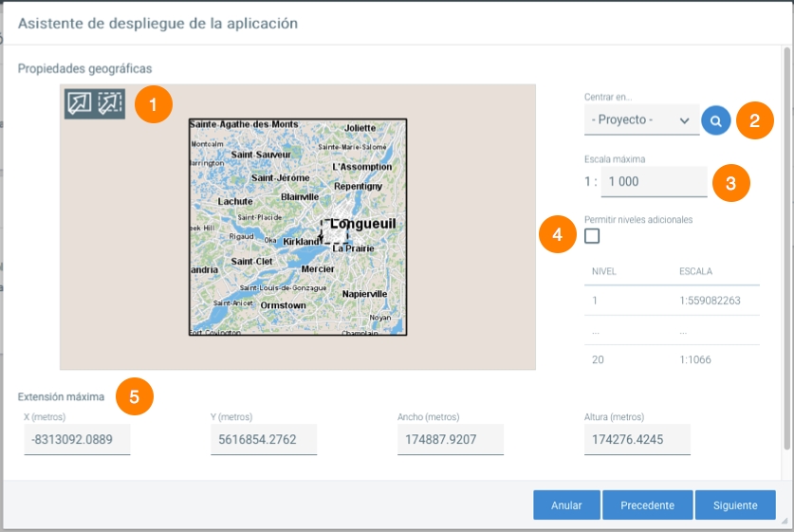Click orange callout marker number 2
794x532 pixels.
coord(754,120)
